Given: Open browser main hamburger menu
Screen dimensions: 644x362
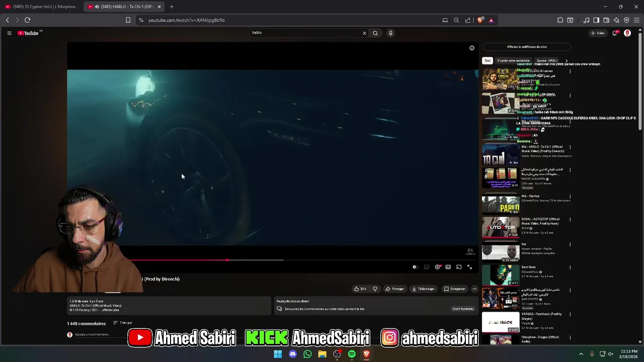Looking at the screenshot, I should click(637, 20).
